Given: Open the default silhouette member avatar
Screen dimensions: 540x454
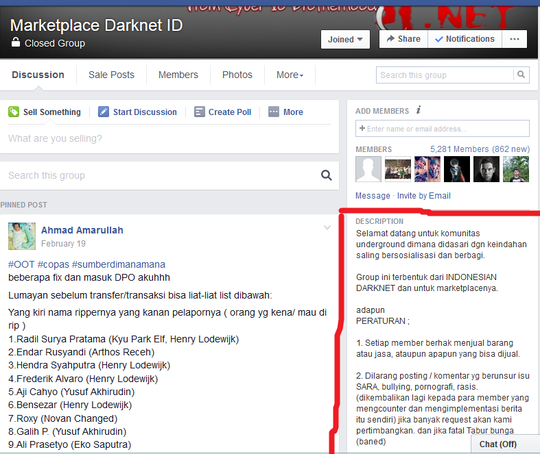Looking at the screenshot, I should (368, 169).
